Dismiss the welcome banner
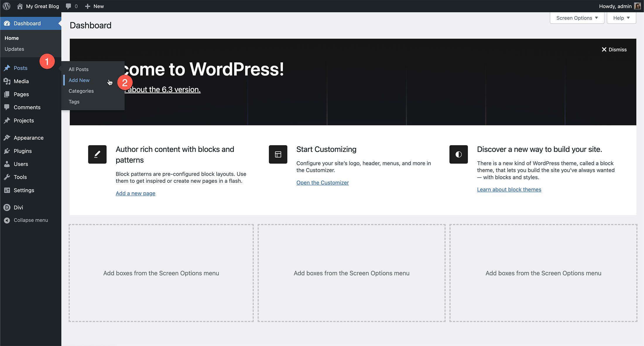The height and width of the screenshot is (346, 644). pos(614,49)
